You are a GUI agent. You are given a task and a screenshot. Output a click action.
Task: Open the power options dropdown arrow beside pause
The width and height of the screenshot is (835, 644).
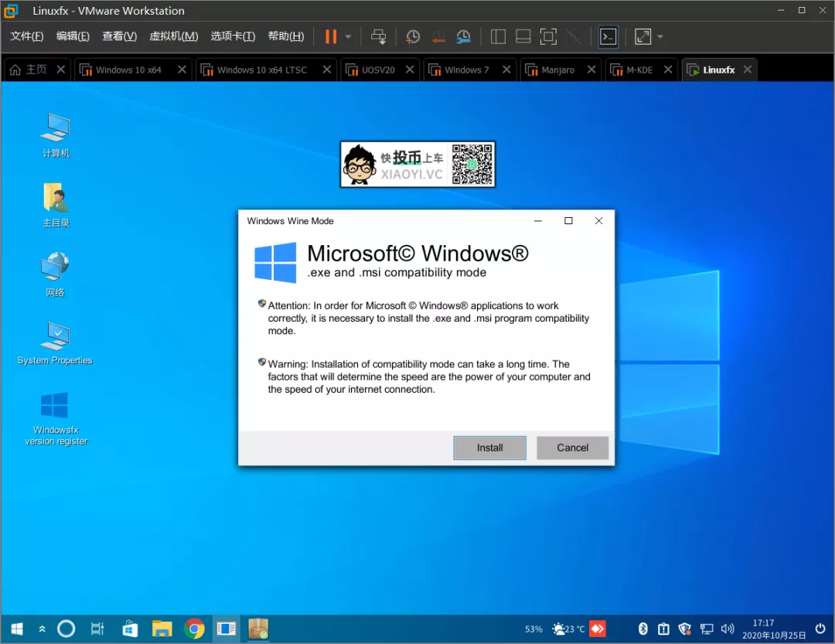tap(348, 37)
